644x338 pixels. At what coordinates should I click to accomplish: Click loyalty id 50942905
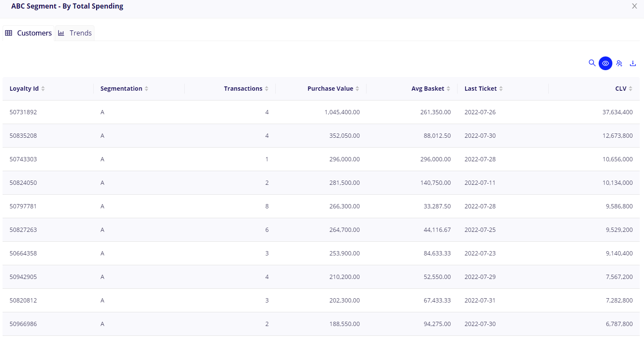(x=23, y=277)
